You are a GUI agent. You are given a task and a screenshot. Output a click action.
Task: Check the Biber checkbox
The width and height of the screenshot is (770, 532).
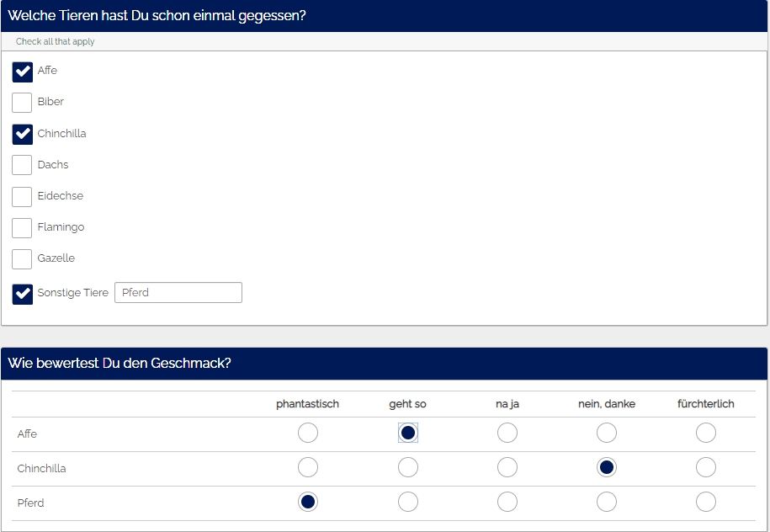coord(23,103)
